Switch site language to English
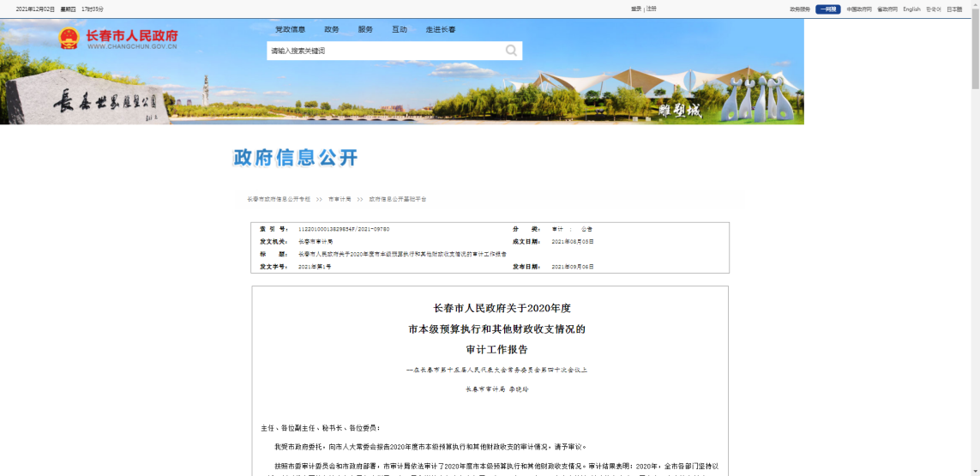Viewport: 980px width, 476px height. click(911, 9)
